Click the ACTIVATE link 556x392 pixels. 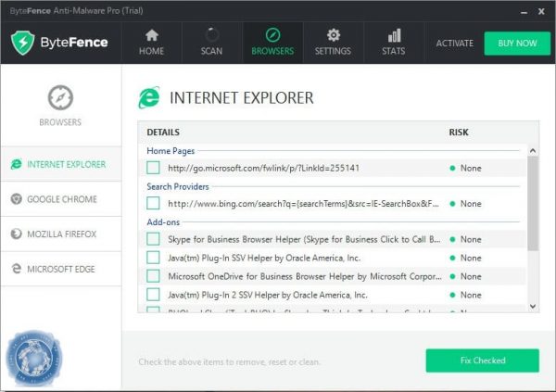455,44
